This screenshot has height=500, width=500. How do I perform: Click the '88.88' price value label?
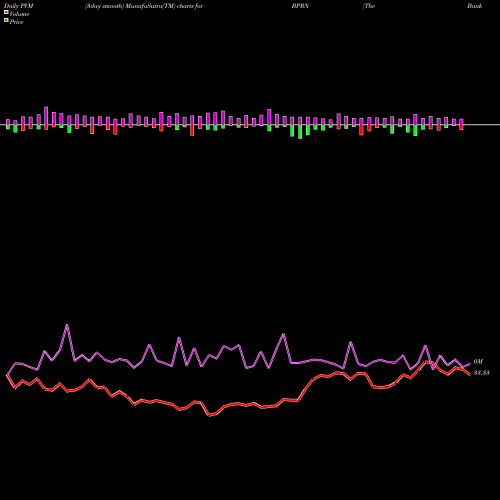click(x=481, y=373)
